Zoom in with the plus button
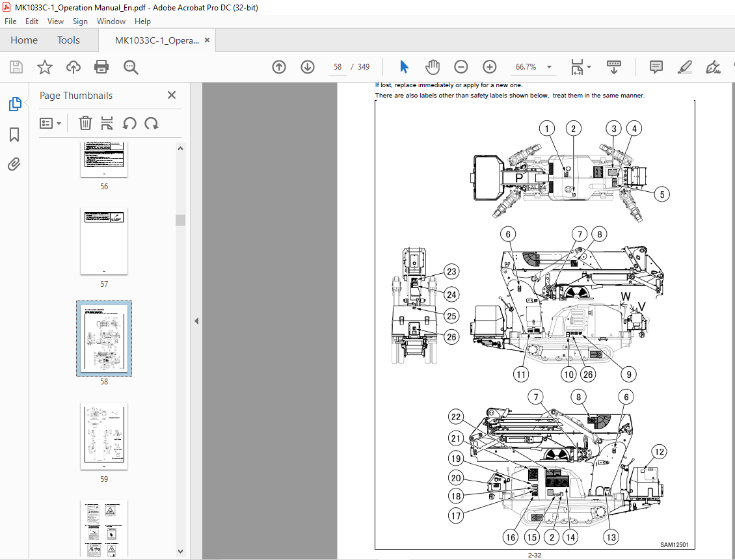 pos(489,67)
